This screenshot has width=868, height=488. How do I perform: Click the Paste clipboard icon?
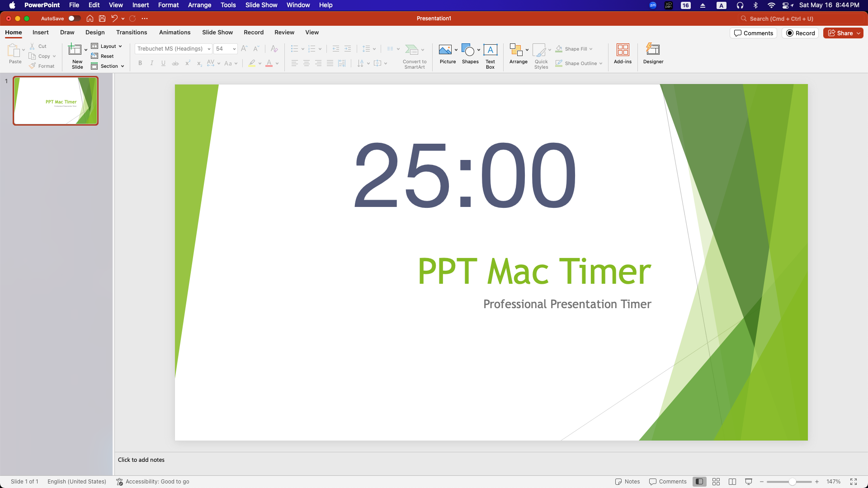pyautogui.click(x=14, y=50)
